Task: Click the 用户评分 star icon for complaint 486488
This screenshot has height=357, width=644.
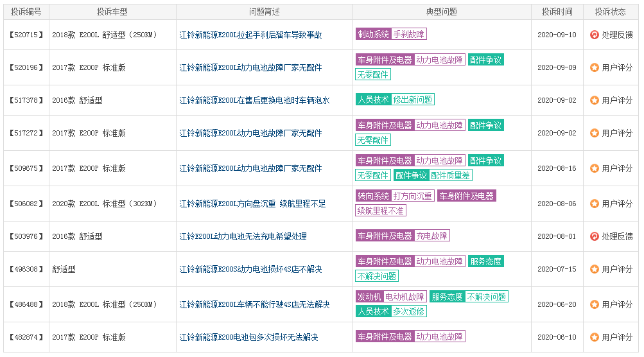Action: tap(595, 304)
